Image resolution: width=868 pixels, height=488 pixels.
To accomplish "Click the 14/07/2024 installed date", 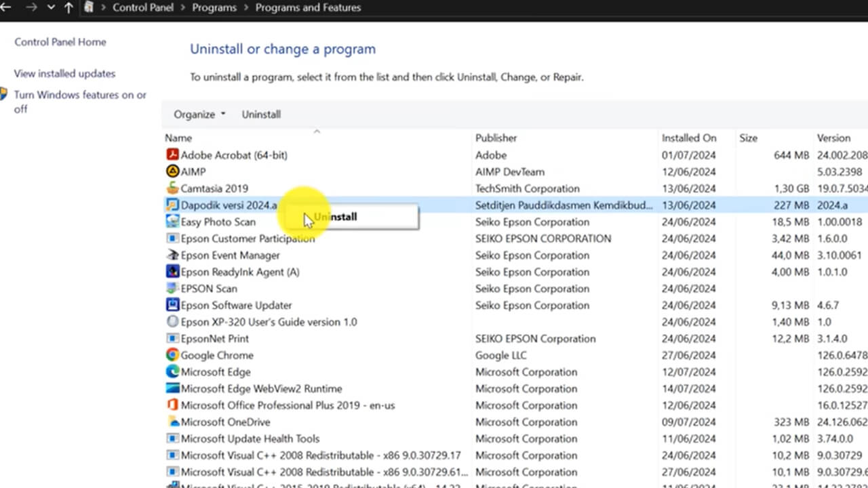I will [689, 388].
